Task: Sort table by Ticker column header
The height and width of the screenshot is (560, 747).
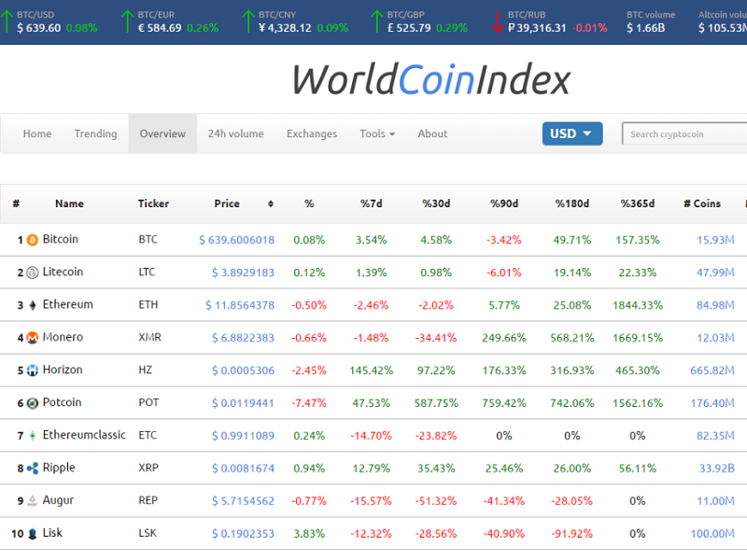Action: pos(153,203)
